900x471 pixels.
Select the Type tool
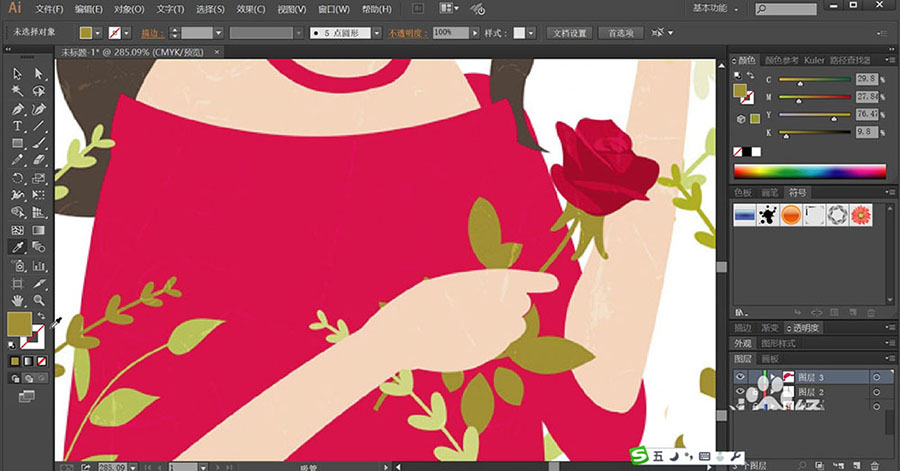click(18, 126)
